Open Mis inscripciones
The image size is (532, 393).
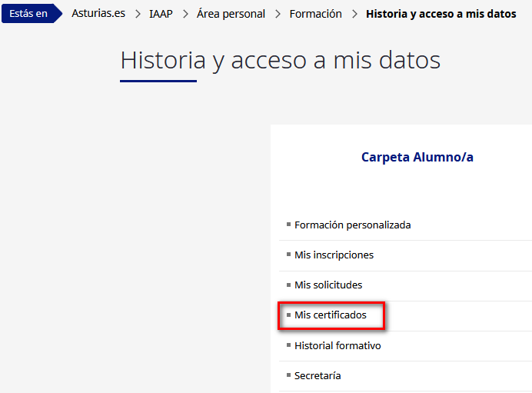[x=334, y=255]
